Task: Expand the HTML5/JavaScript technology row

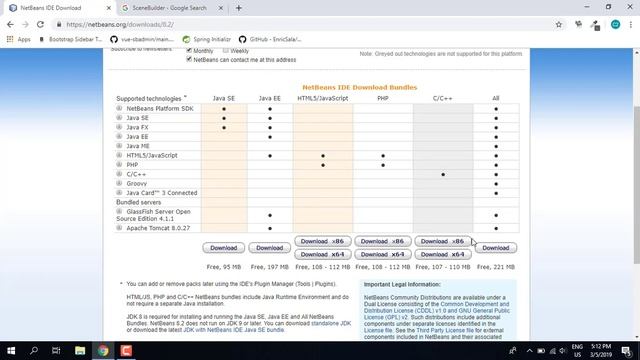Action: coord(119,155)
